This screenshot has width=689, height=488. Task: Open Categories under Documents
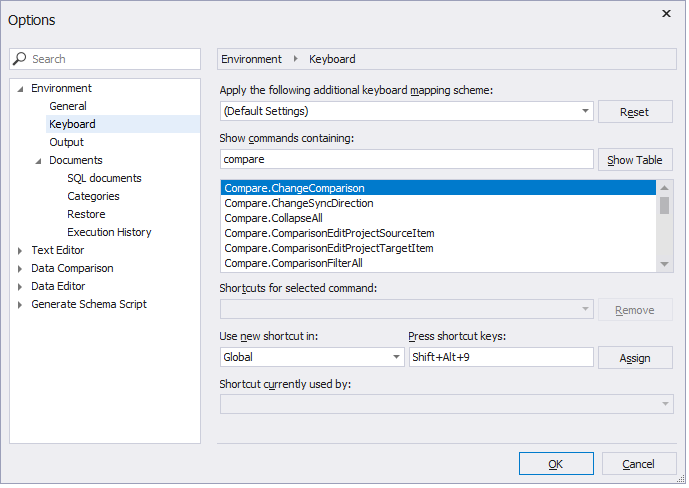[x=93, y=196]
